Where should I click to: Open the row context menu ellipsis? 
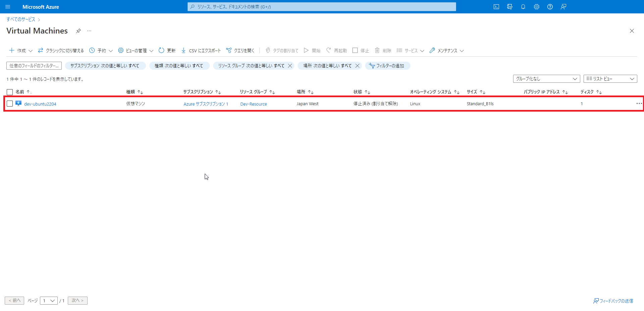click(x=639, y=104)
